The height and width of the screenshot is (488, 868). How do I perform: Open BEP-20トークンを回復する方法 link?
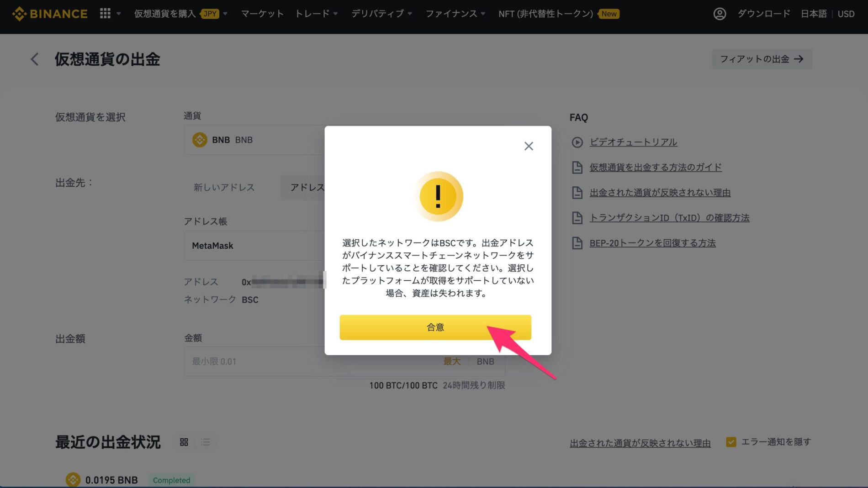point(652,243)
